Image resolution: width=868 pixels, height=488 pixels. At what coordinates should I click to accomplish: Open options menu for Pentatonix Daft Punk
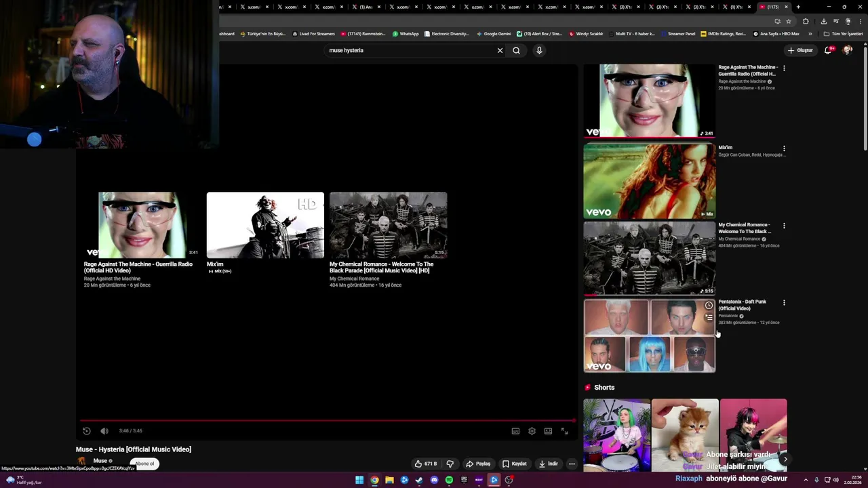tap(784, 303)
